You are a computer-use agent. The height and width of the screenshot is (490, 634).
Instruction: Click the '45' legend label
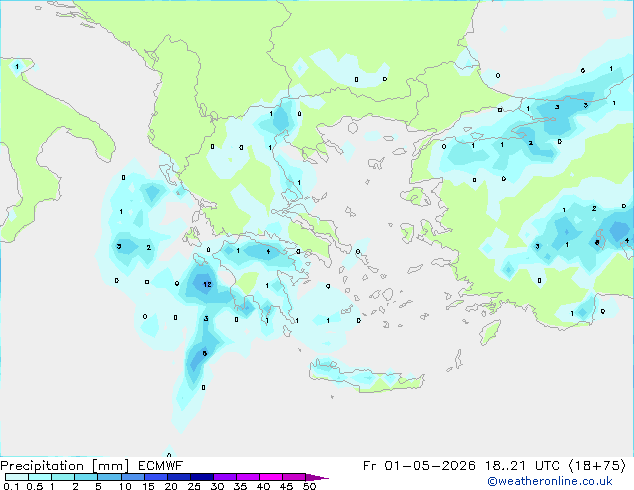click(x=286, y=486)
